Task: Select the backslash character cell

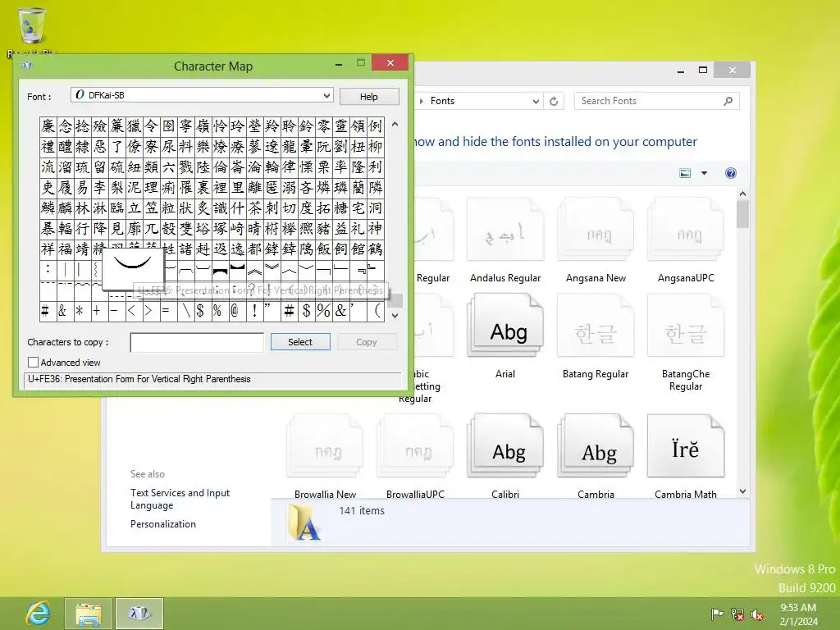Action: (185, 311)
